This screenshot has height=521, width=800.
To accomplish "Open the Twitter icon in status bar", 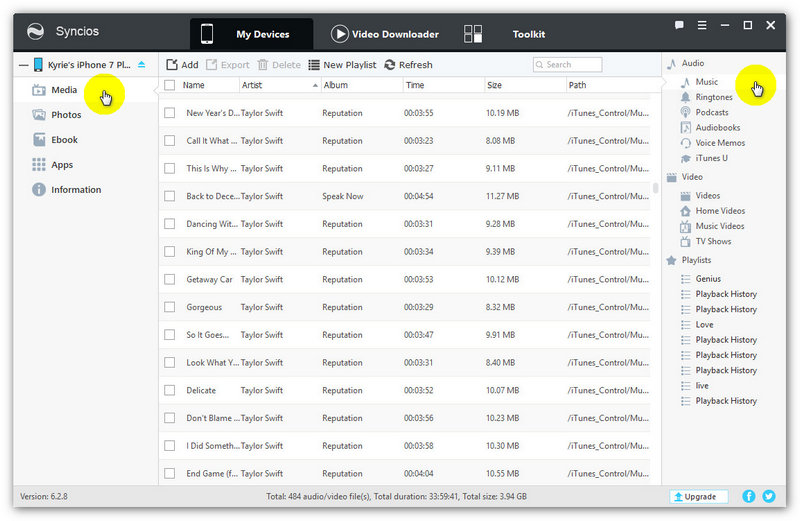I will (768, 496).
